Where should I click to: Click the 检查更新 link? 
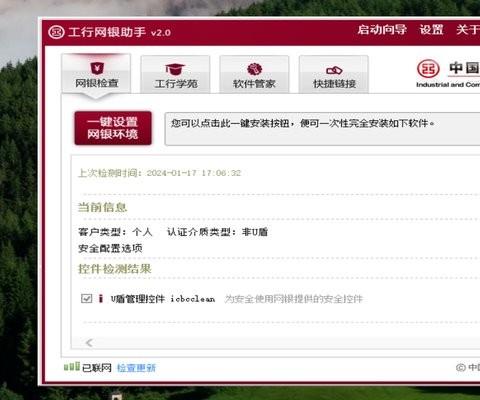coord(136,368)
